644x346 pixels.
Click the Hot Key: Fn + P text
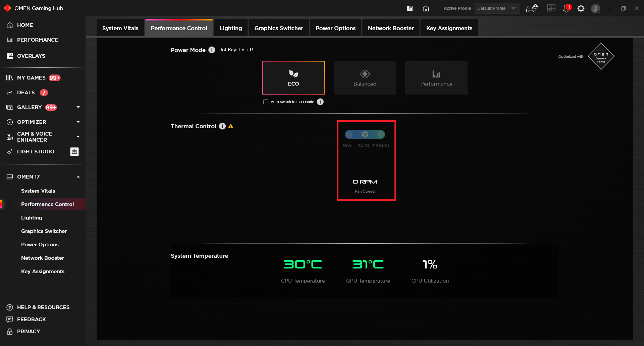tap(235, 50)
